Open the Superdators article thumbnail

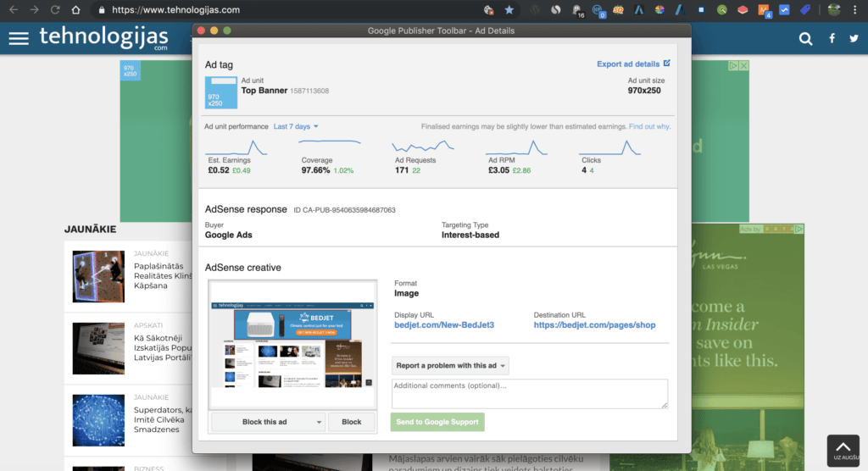[x=98, y=420]
